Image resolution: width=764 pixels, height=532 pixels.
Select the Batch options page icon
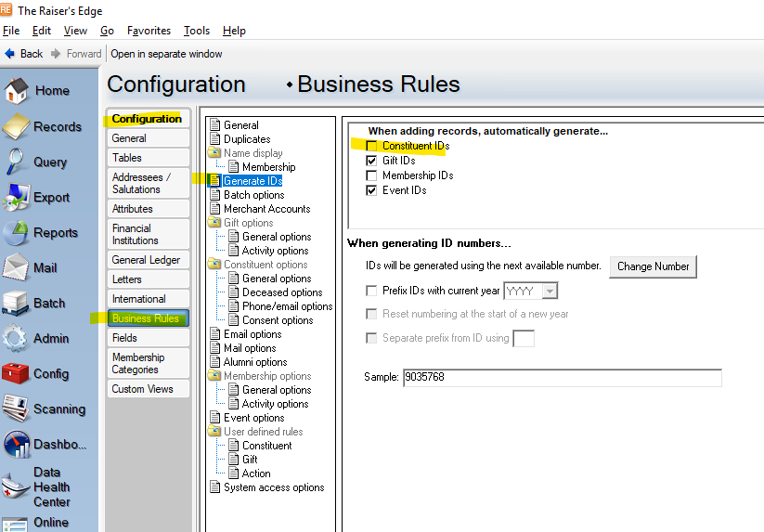pos(214,195)
